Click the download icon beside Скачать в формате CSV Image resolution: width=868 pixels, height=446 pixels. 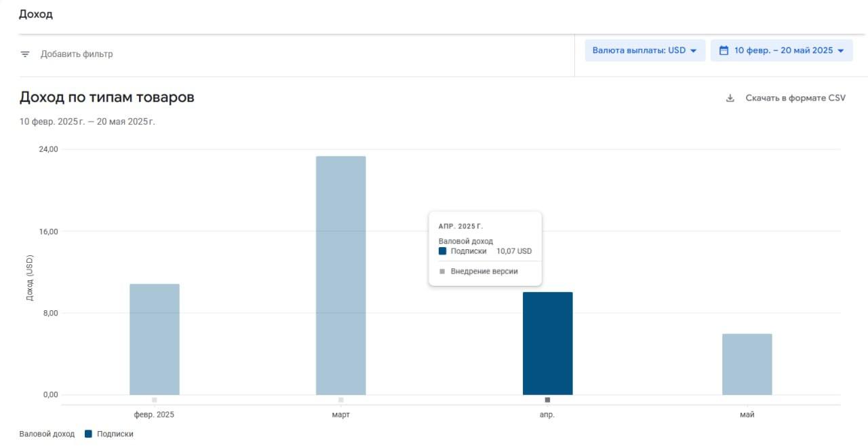tap(730, 98)
